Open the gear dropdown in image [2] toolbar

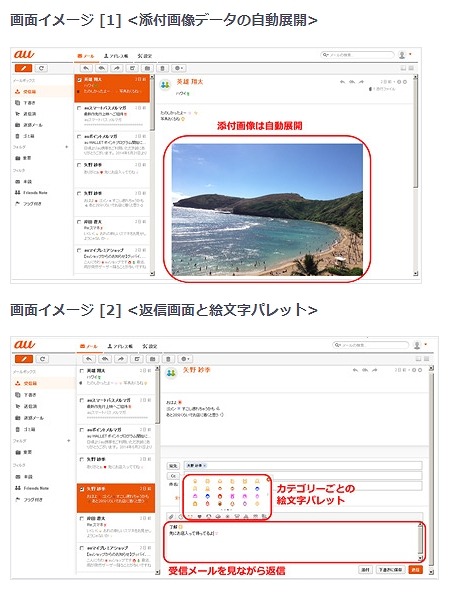pyautogui.click(x=185, y=359)
